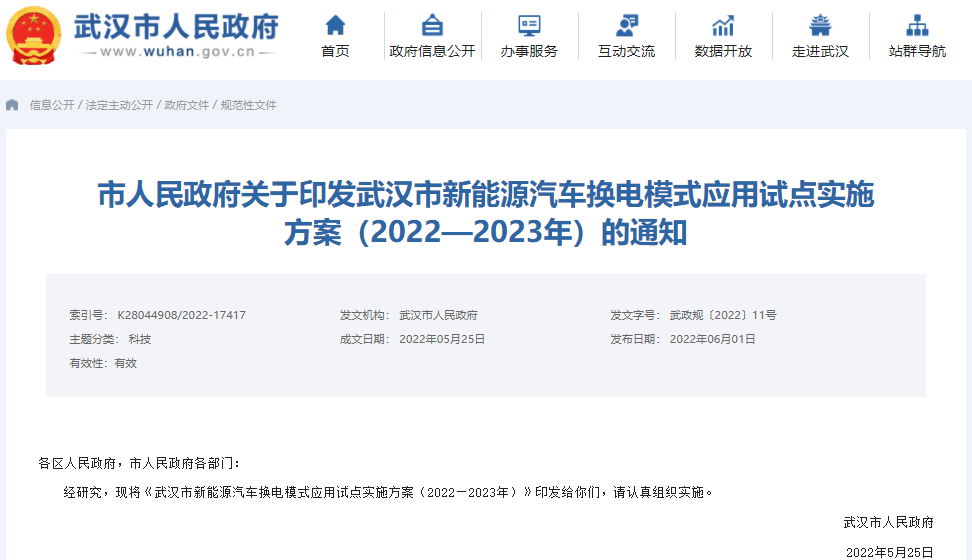Open the 政府信息公开 menu label
The width and height of the screenshot is (972, 560).
pyautogui.click(x=432, y=51)
